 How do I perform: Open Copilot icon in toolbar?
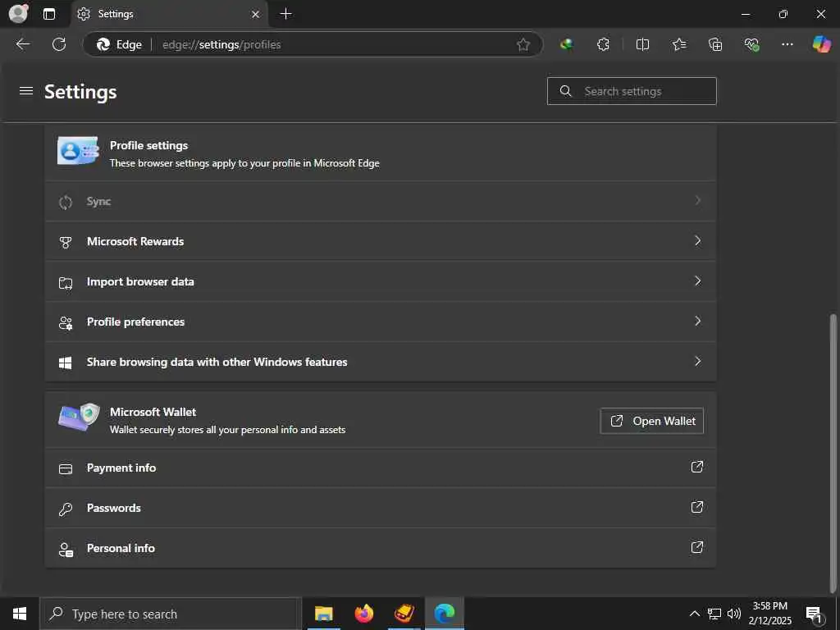(x=821, y=44)
